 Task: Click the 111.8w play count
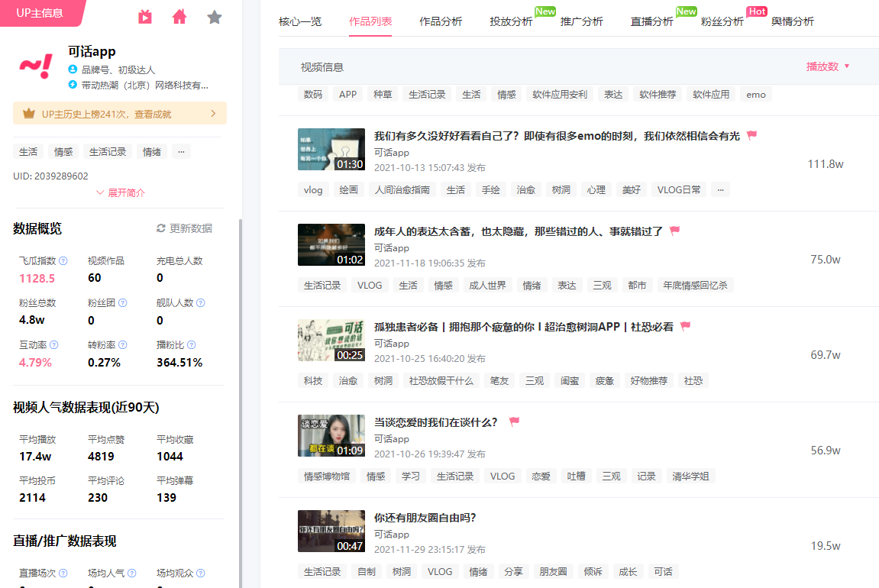coord(826,164)
